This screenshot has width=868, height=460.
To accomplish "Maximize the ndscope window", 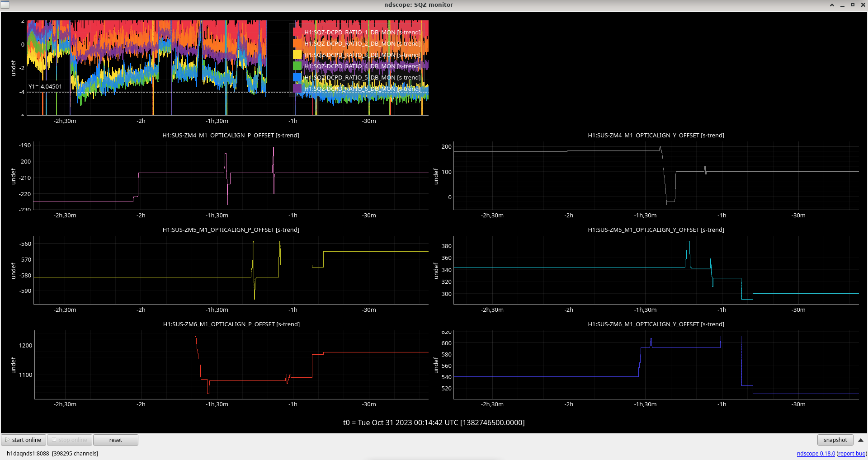I will pyautogui.click(x=853, y=5).
